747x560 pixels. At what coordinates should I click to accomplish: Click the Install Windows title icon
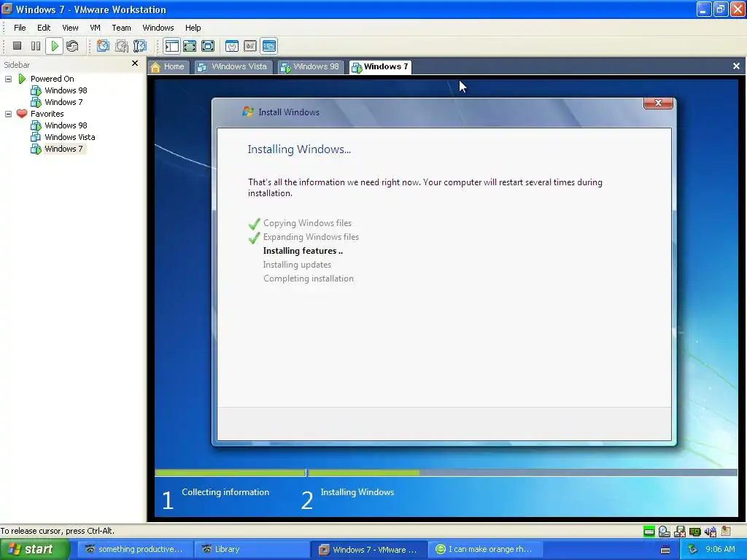pos(248,112)
